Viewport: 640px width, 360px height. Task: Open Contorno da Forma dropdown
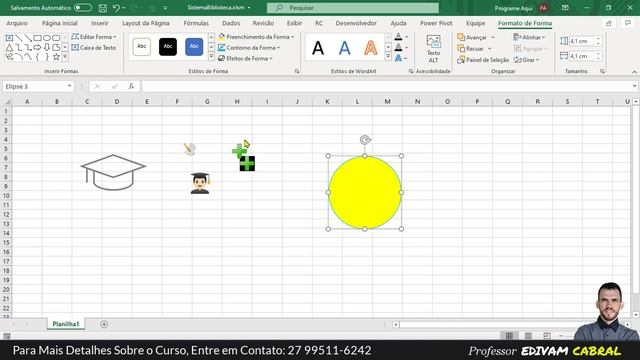click(249, 48)
